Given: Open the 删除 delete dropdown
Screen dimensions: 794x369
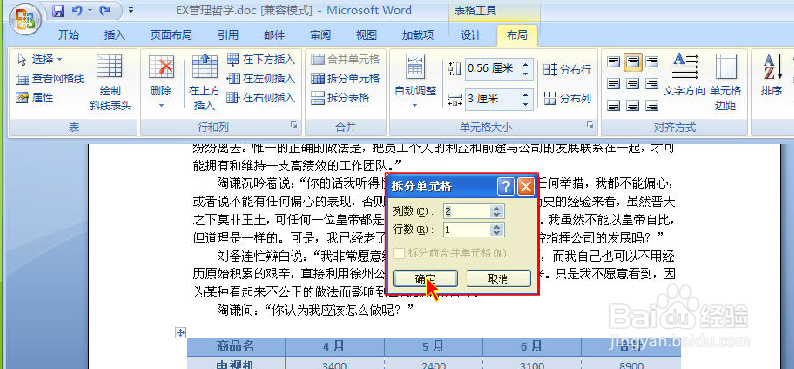Looking at the screenshot, I should (x=161, y=82).
